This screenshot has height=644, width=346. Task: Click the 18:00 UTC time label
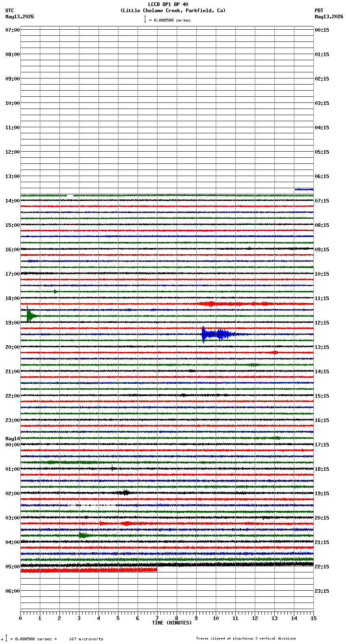click(x=13, y=298)
